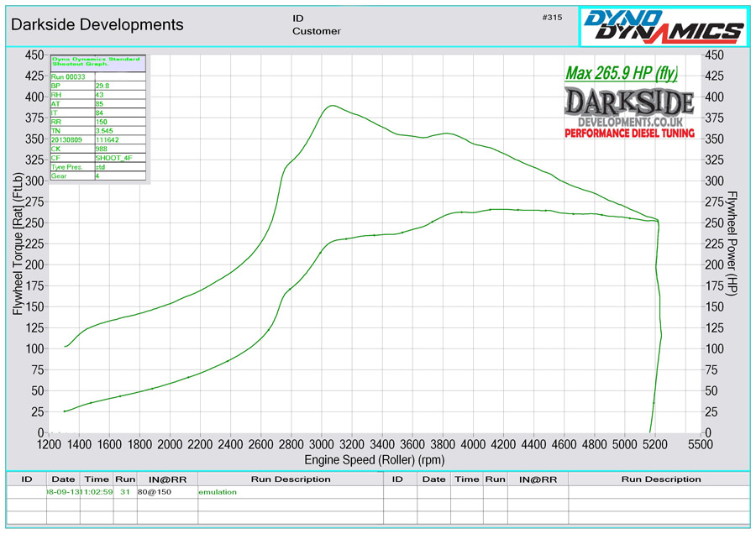Click the '5200' tick on the rpm axis
This screenshot has width=756, height=534.
(x=654, y=444)
